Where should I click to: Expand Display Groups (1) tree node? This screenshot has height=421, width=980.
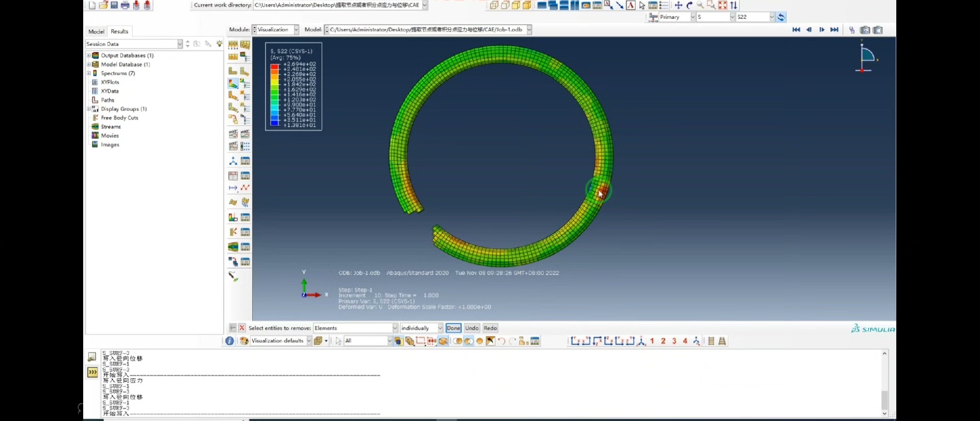point(88,109)
